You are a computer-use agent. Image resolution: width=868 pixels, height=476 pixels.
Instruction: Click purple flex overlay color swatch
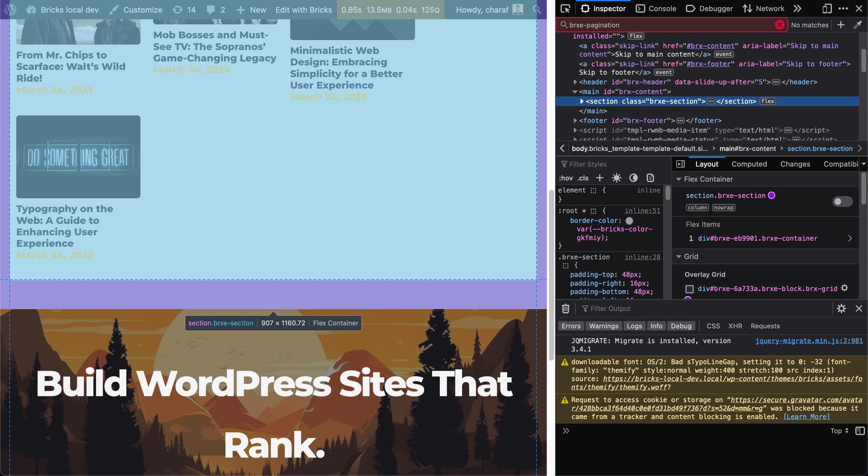tap(772, 195)
